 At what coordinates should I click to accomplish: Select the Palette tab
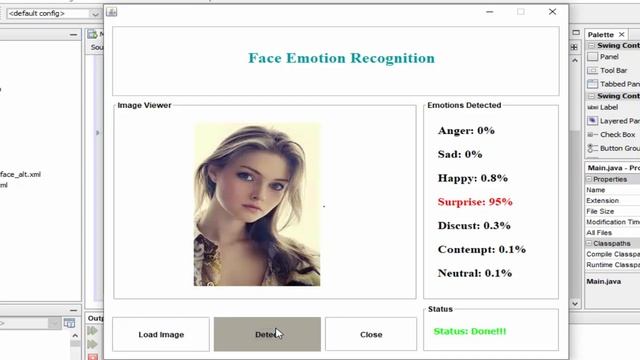(601, 35)
